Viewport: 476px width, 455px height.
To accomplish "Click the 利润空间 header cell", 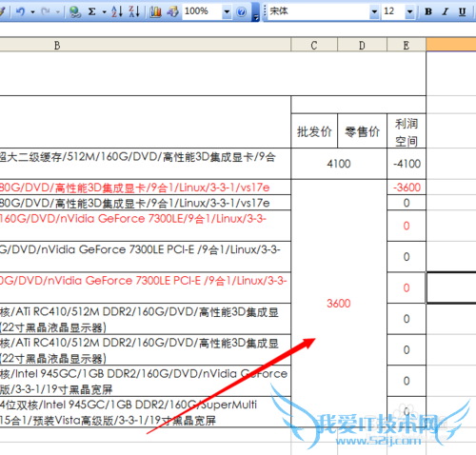I will point(407,131).
